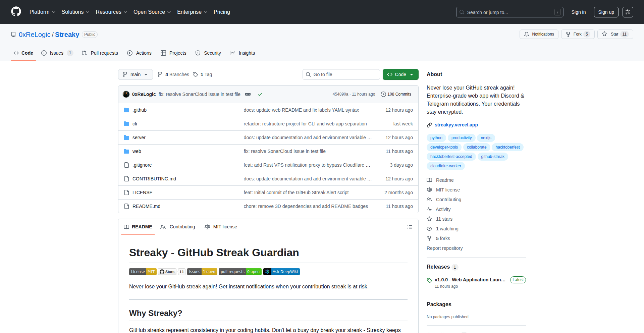Open the branch selector dropdown showing main
The image size is (644, 333).
135,74
